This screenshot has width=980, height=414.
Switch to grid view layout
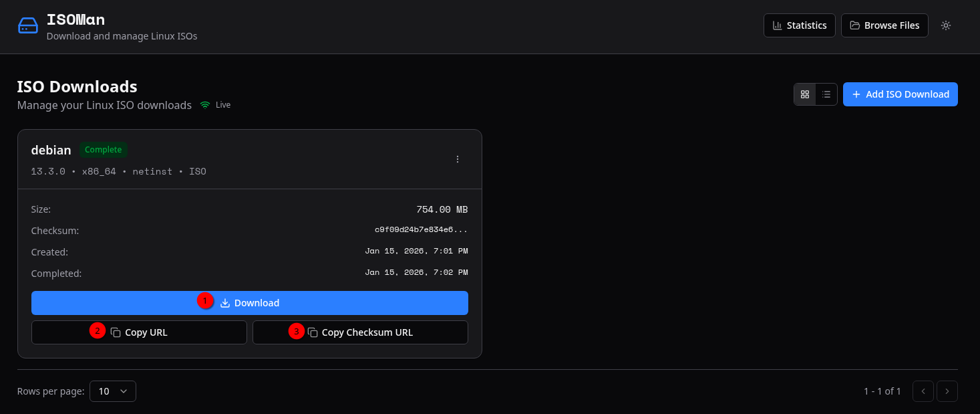pos(805,94)
